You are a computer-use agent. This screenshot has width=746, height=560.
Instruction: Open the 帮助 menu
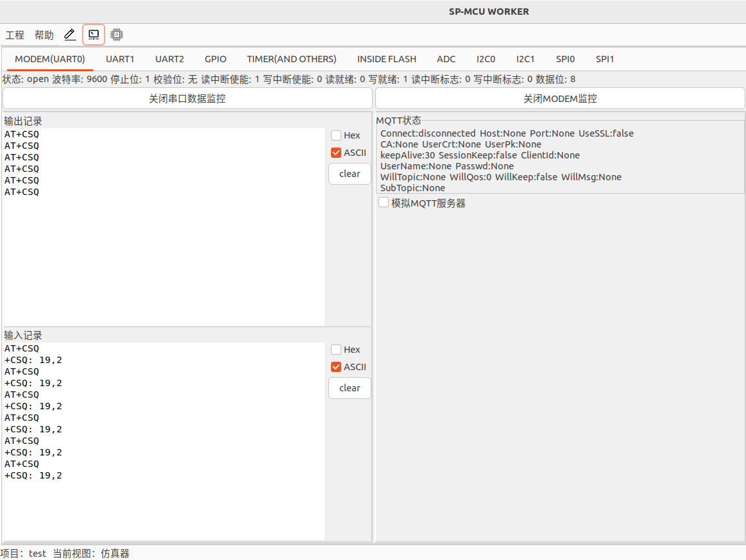click(44, 35)
